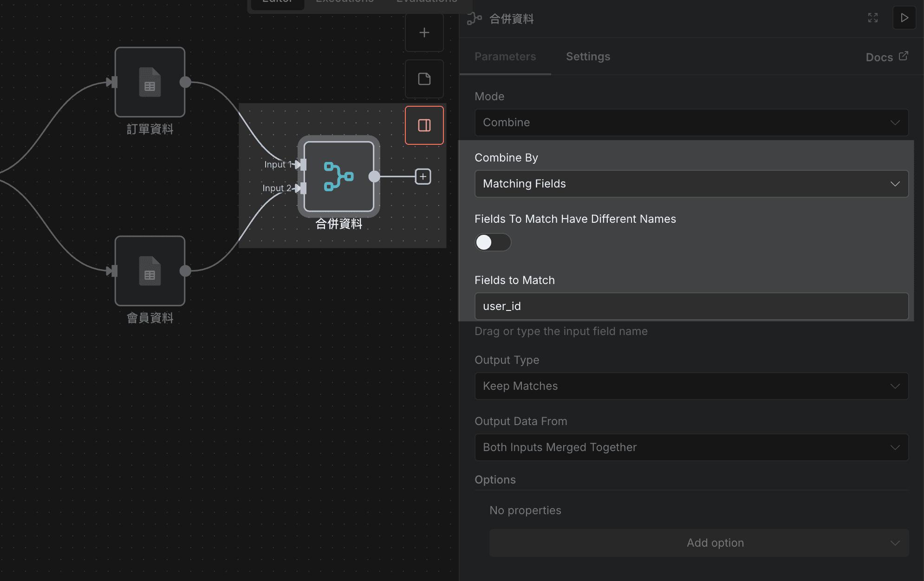
Task: Open the Combine By Matching Fields dropdown
Action: (x=691, y=184)
